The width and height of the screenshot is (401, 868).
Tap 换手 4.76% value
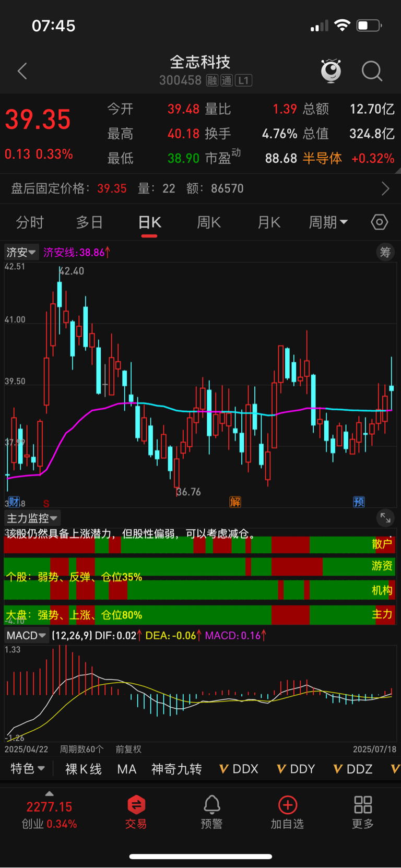click(x=279, y=134)
